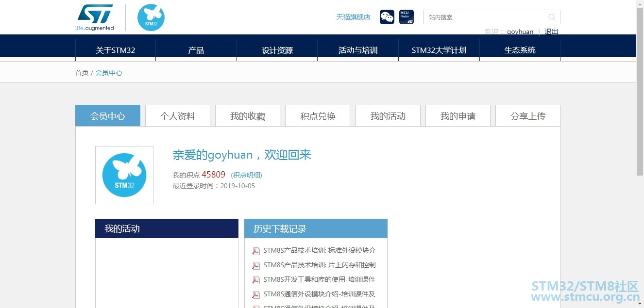
Task: Click the 最近登录时间 2019-10-05 text
Action: click(x=214, y=186)
